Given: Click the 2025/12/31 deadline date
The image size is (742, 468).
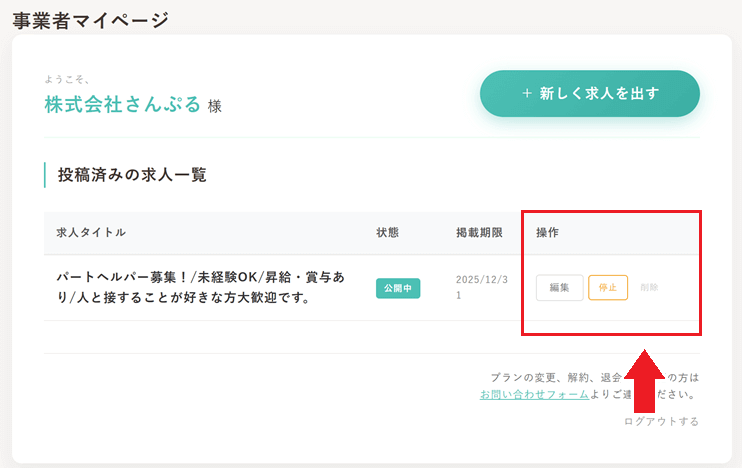Looking at the screenshot, I should pos(480,288).
